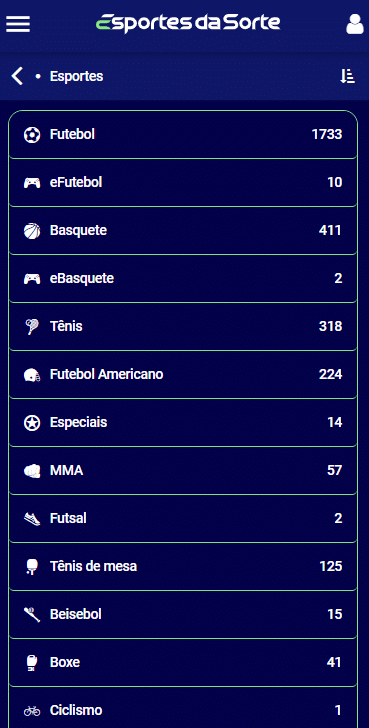Open the Ciclismo category
The image size is (369, 728).
coord(183,708)
